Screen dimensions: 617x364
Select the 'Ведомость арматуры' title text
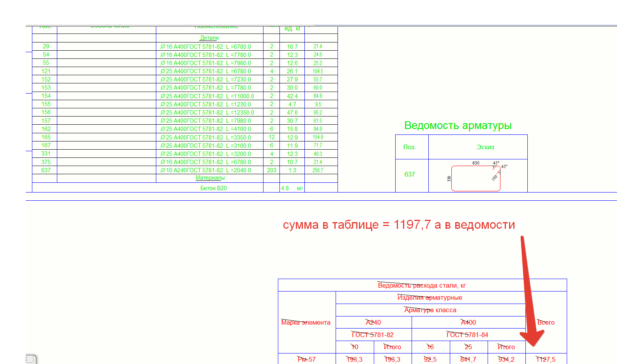[x=458, y=125]
